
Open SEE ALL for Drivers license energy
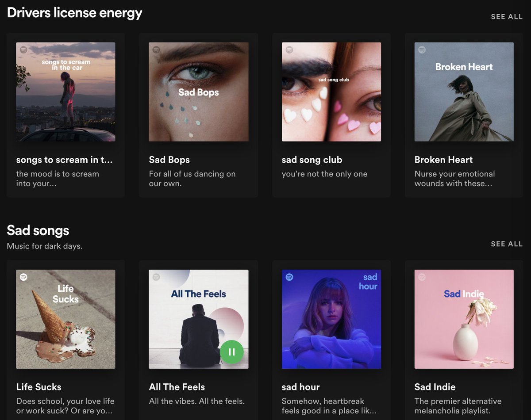click(507, 16)
